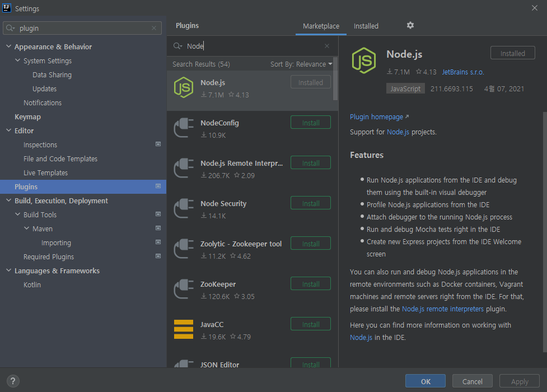This screenshot has width=547, height=392.
Task: Cancel the Settings dialog
Action: pos(473,381)
